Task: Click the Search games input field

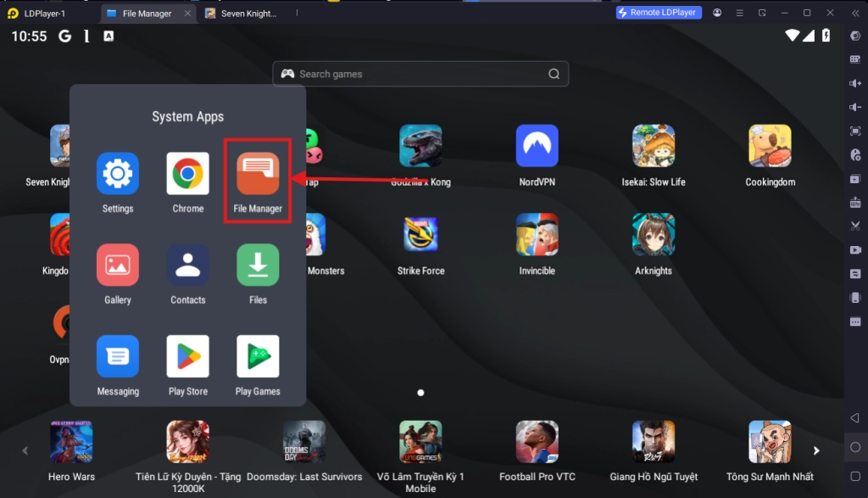Action: pos(420,74)
